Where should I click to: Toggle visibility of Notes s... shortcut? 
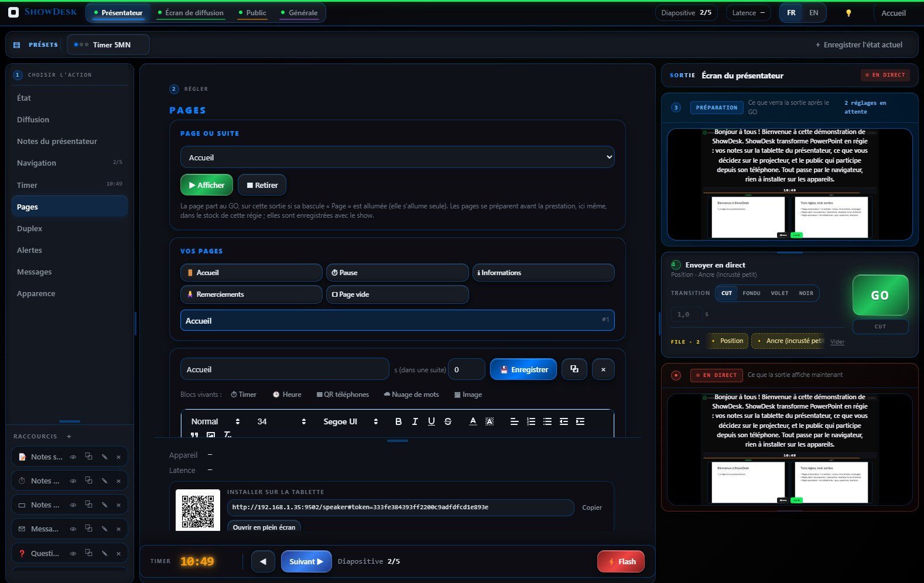coord(73,457)
